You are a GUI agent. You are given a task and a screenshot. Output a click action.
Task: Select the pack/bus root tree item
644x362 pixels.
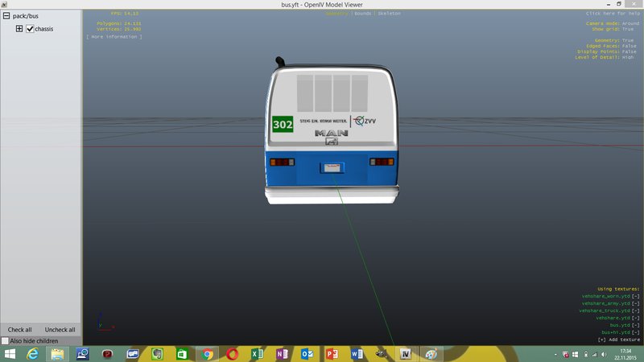click(x=26, y=16)
